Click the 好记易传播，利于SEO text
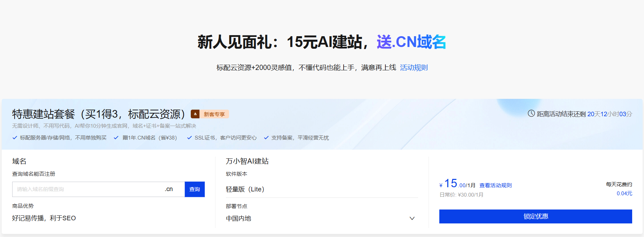Image resolution: width=644 pixels, height=237 pixels. point(44,218)
